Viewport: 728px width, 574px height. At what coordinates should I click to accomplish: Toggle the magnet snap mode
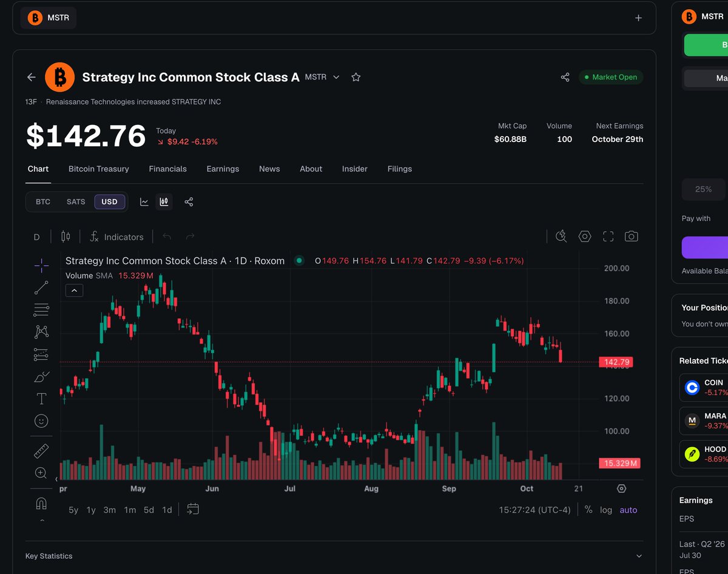tap(41, 504)
